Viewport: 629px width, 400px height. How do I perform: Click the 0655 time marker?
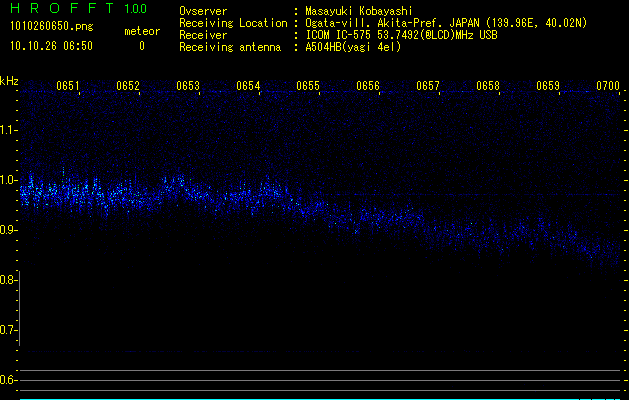coord(308,86)
